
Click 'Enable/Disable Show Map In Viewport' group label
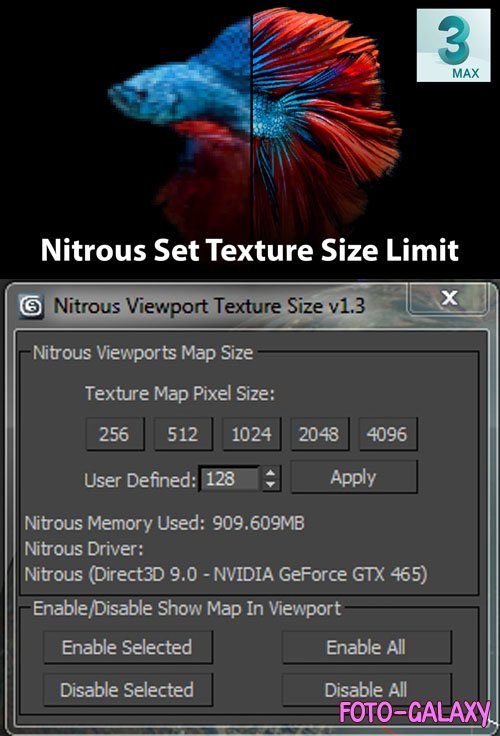(187, 608)
